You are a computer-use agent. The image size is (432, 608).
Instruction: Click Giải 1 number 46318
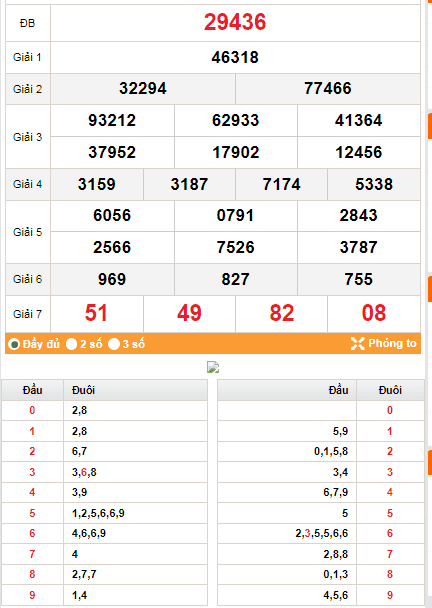[235, 57]
